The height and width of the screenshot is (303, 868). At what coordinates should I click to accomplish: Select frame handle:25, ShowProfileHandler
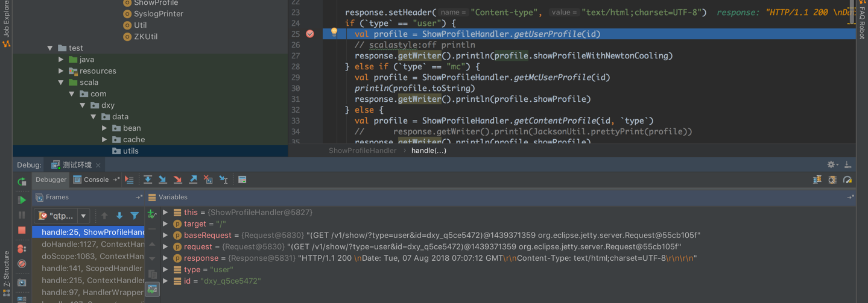[89, 232]
